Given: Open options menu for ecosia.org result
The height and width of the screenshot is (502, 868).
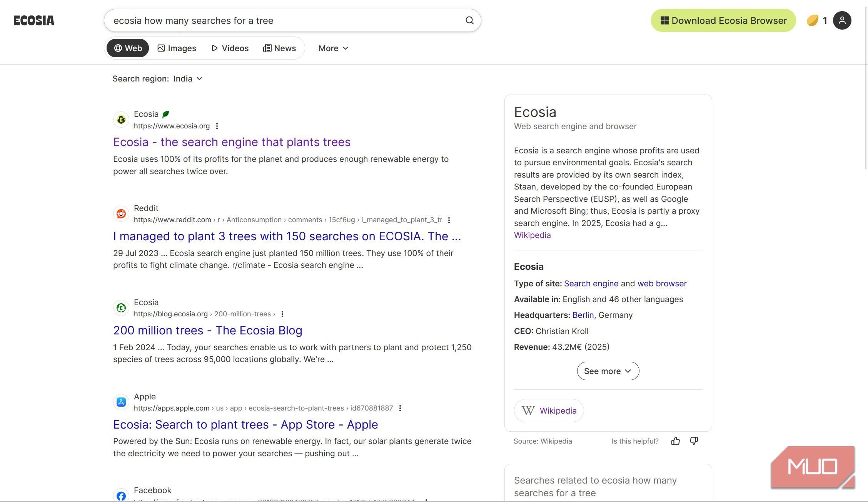Looking at the screenshot, I should click(x=217, y=126).
